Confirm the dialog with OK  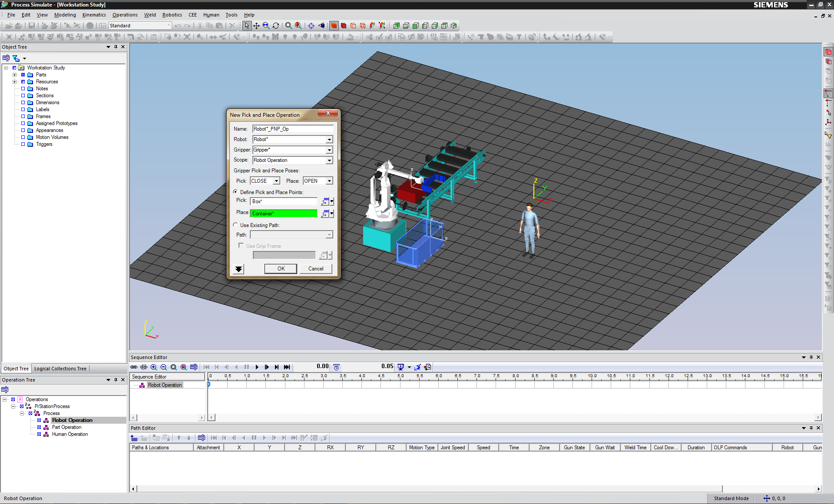tap(281, 269)
